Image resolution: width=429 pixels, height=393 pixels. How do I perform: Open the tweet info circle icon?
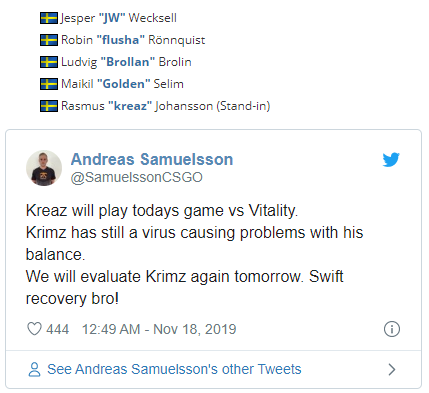coord(392,329)
